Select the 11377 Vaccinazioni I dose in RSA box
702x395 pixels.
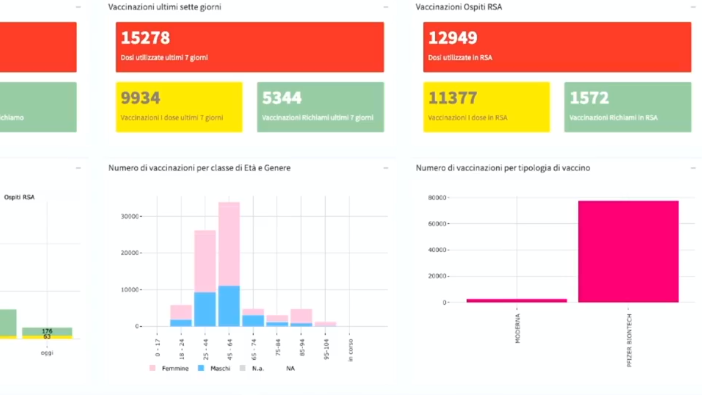[x=487, y=107]
